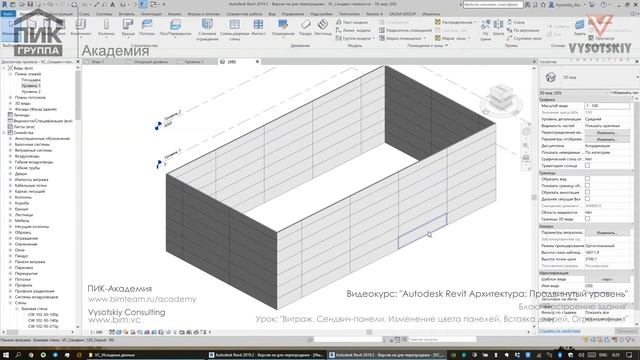Collapse the Стены family category
Image resolution: width=640 pixels, height=360 pixels.
[x=10, y=303]
